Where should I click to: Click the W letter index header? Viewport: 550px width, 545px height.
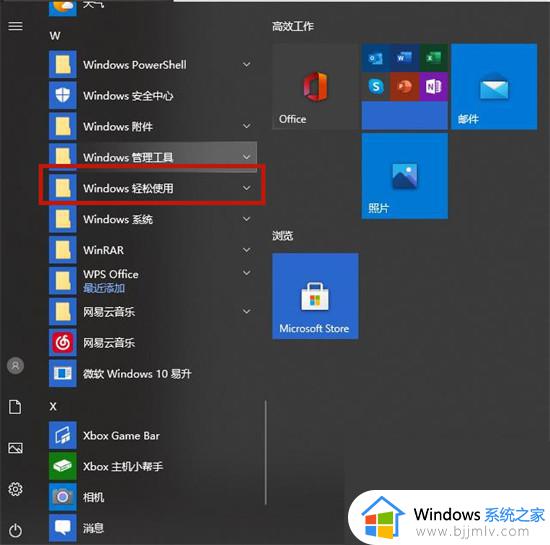click(55, 36)
